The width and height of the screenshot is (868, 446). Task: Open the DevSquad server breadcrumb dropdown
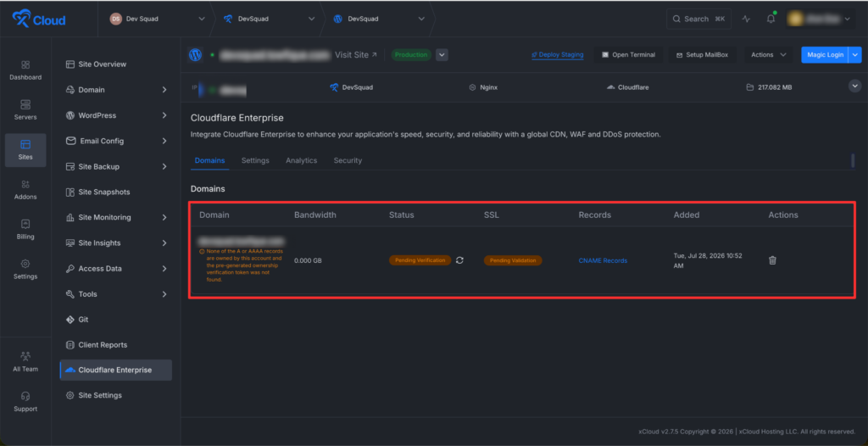click(269, 19)
